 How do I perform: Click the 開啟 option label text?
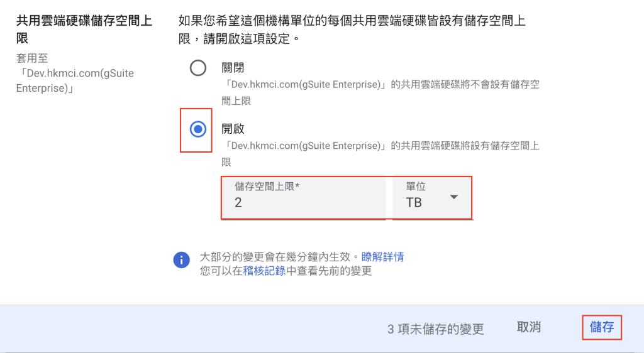tap(233, 129)
